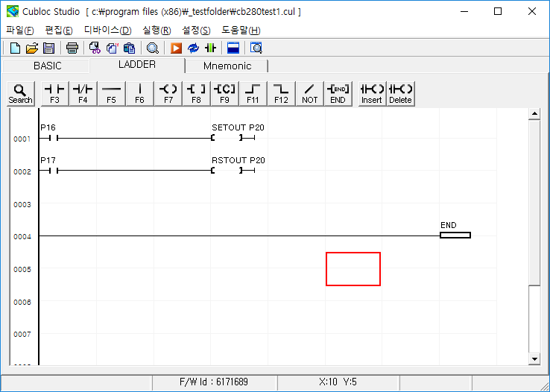Viewport: 550px width, 392px height.
Task: Click the Run (orange play) icon
Action: [x=176, y=48]
